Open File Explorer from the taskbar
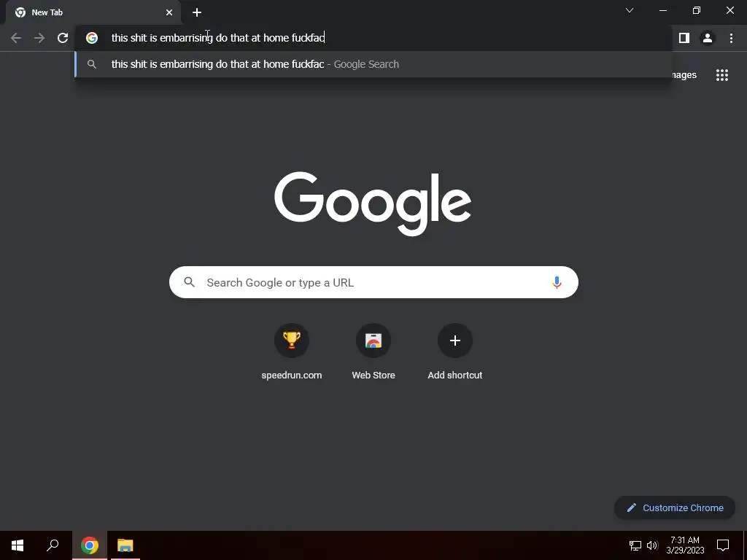This screenshot has height=560, width=747. (x=125, y=545)
